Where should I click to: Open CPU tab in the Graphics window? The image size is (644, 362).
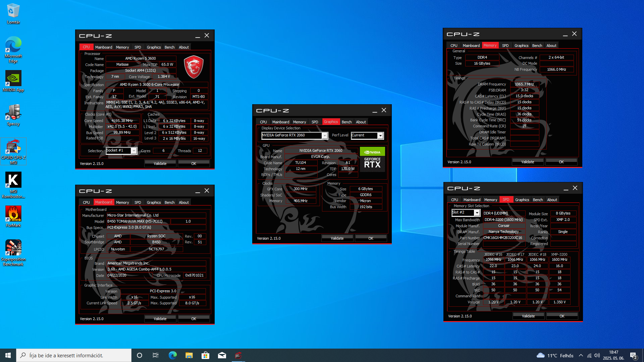263,122
